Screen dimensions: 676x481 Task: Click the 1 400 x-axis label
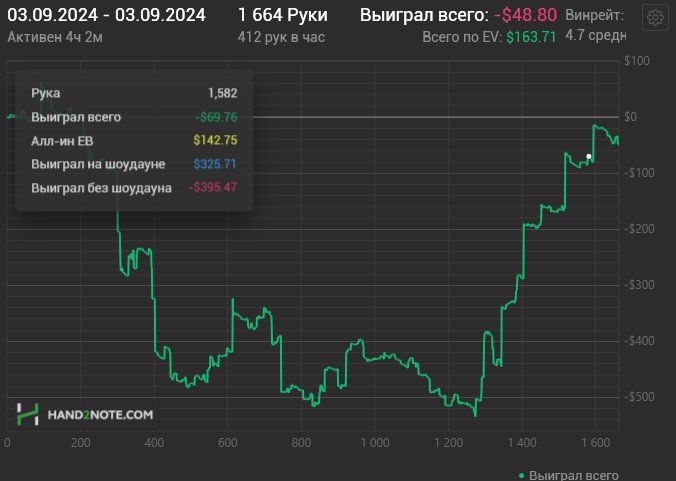522,443
